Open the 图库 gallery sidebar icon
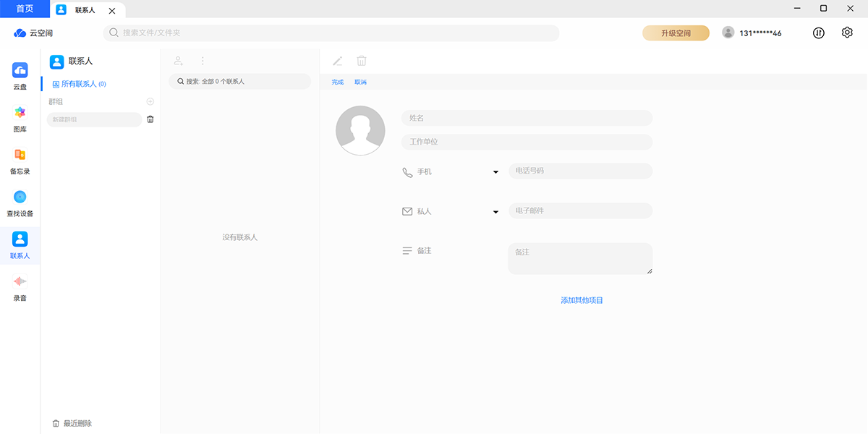This screenshot has height=434, width=868. coord(20,112)
